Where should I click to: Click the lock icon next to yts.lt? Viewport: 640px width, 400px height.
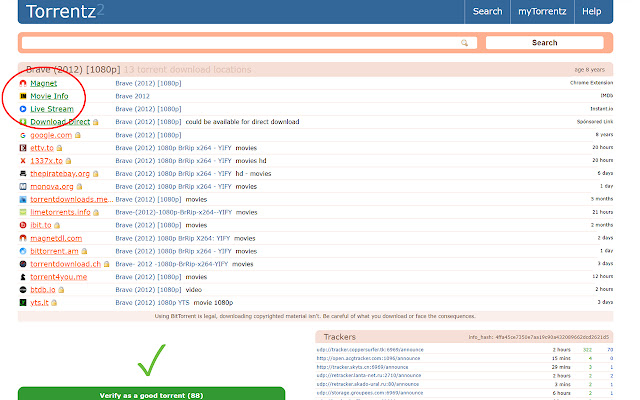pos(54,303)
